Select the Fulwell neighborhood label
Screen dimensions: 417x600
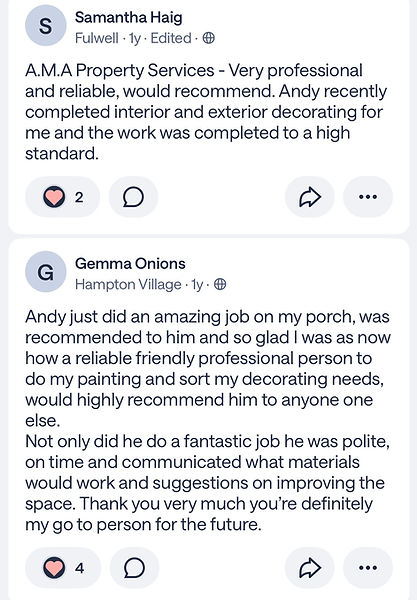[97, 38]
